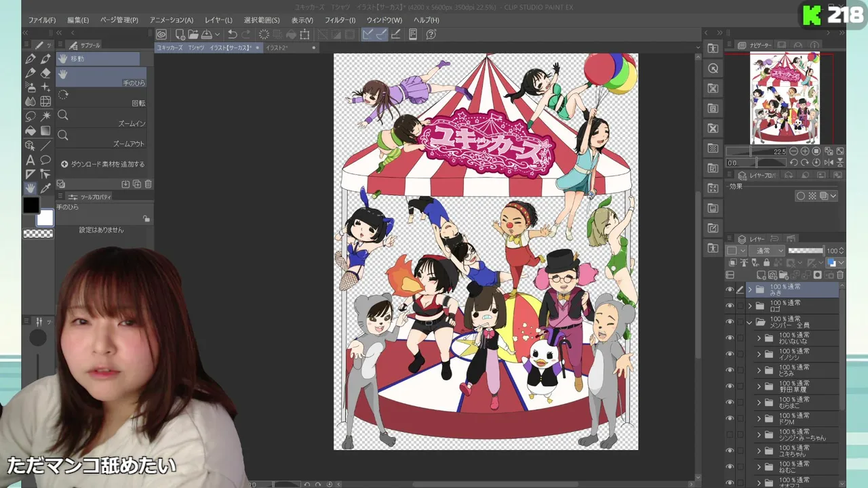
Task: Hide the わいないな layer folder
Action: [730, 338]
